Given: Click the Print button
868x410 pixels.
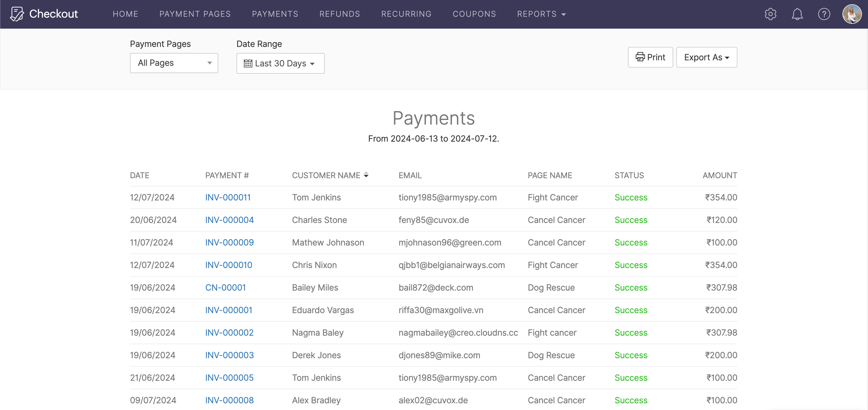Looking at the screenshot, I should (650, 57).
